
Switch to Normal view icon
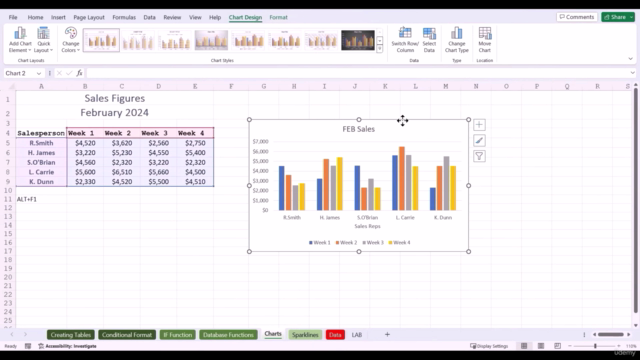coord(524,346)
